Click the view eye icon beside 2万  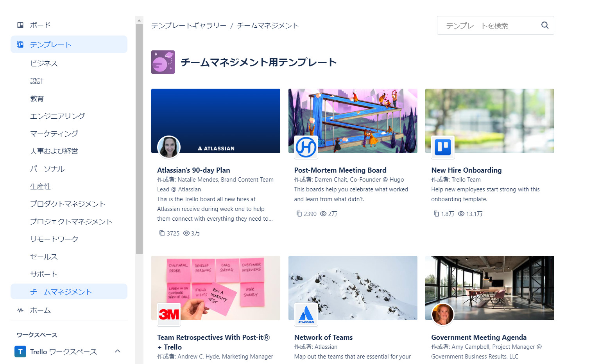click(323, 214)
